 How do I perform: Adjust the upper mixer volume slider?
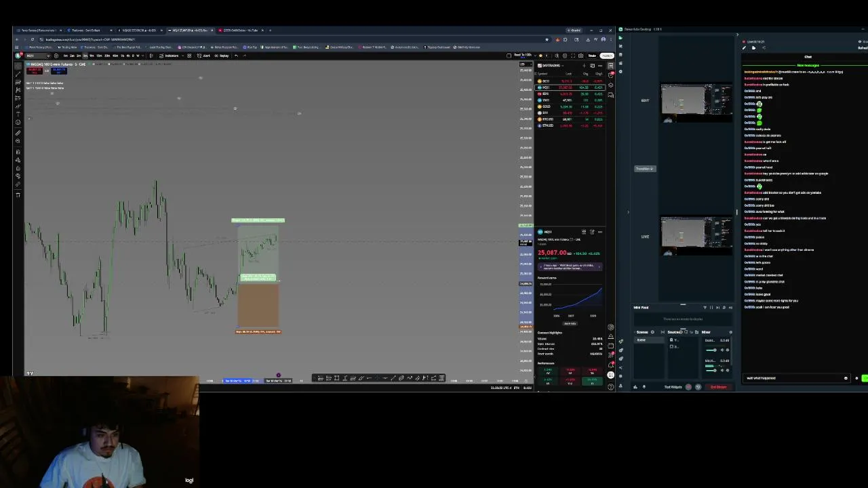(x=711, y=350)
